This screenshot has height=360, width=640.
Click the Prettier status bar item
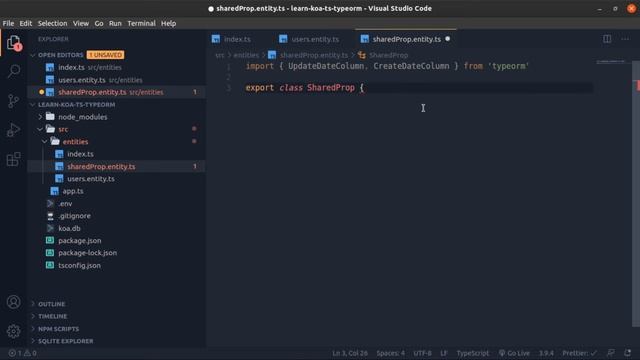[x=579, y=353]
